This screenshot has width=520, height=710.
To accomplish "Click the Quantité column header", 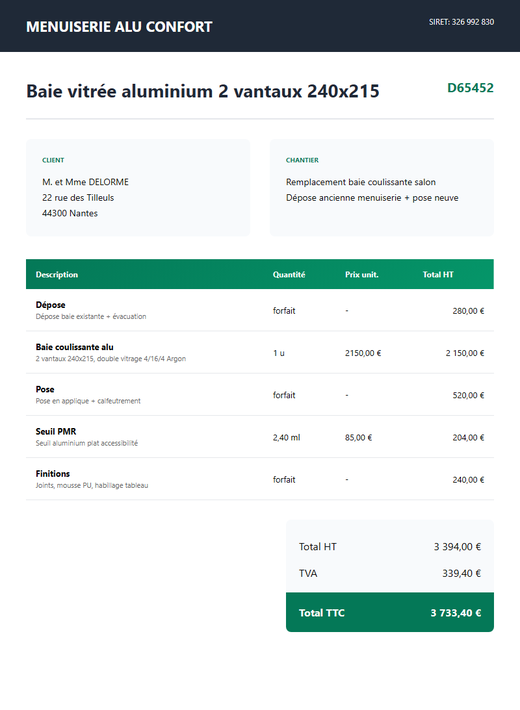I will (x=289, y=274).
